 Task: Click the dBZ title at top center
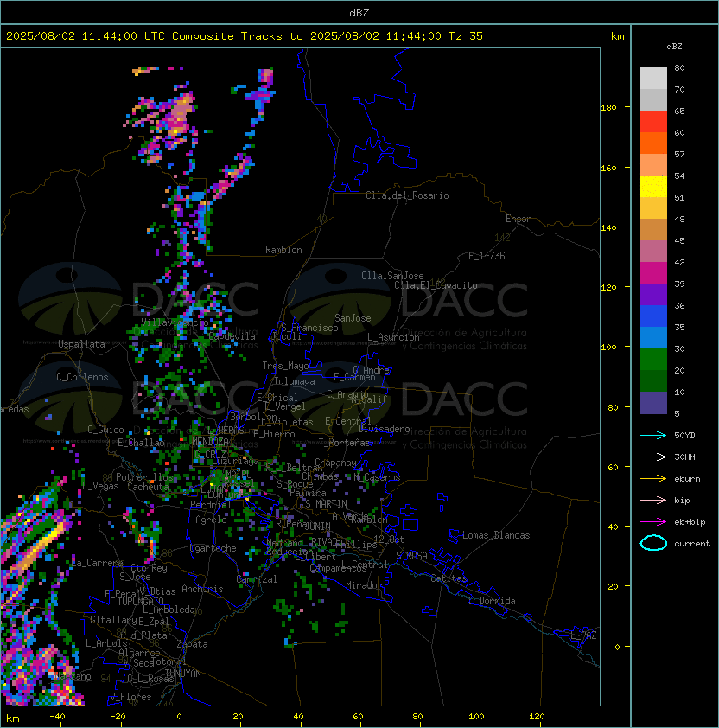coord(359,12)
